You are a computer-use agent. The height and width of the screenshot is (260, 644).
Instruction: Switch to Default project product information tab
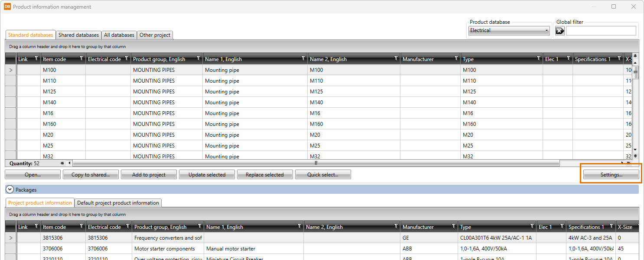118,203
